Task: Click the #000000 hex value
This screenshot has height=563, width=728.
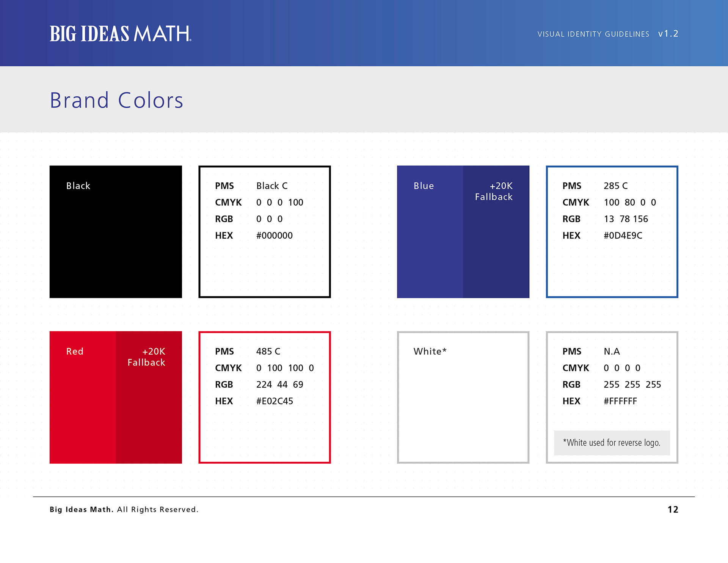Action: pyautogui.click(x=274, y=236)
